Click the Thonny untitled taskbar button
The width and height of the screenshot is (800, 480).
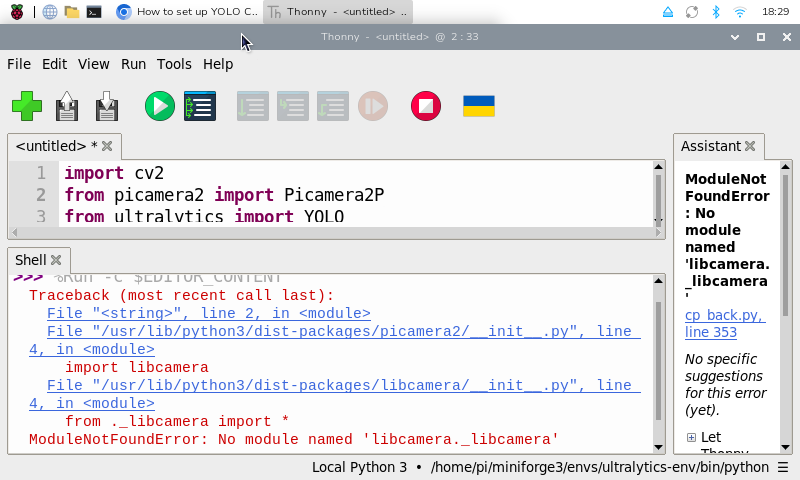tap(338, 12)
